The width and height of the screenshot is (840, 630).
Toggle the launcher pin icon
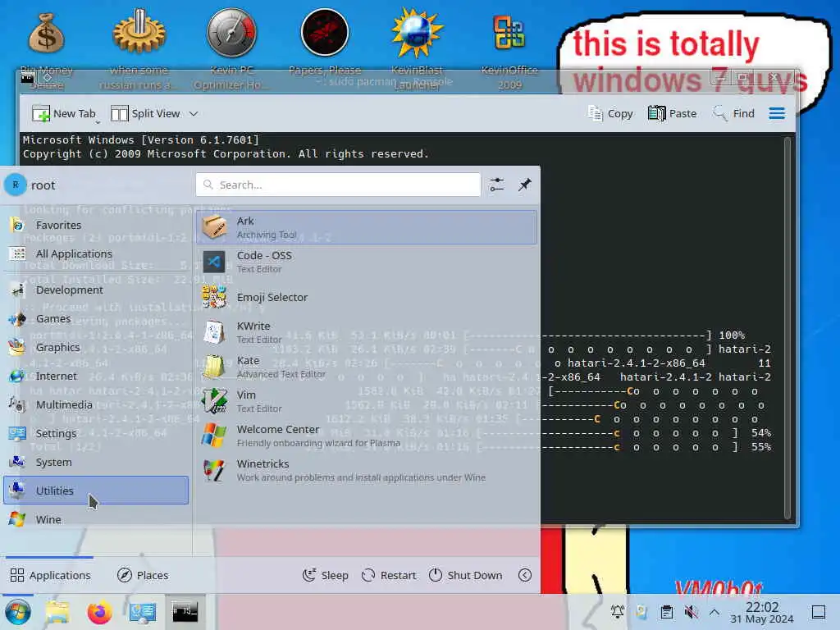[524, 185]
